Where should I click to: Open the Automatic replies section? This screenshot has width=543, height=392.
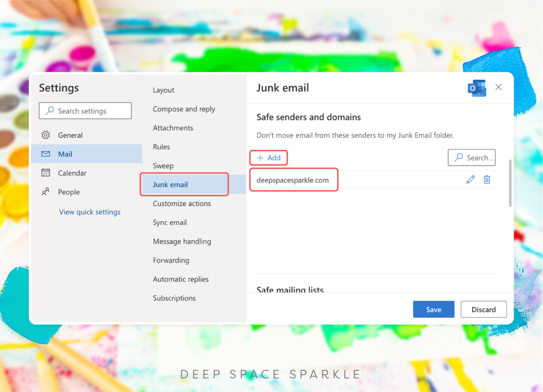pyautogui.click(x=181, y=279)
